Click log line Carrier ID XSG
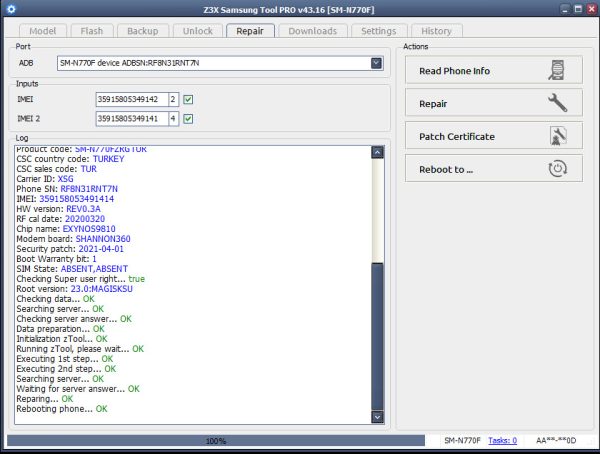 (45, 179)
